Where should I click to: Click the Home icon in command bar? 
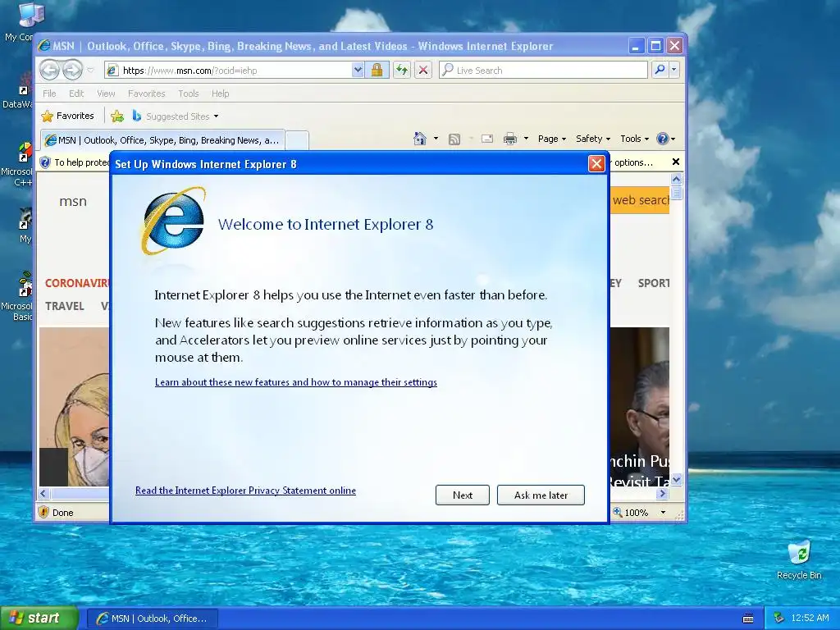[x=420, y=139]
